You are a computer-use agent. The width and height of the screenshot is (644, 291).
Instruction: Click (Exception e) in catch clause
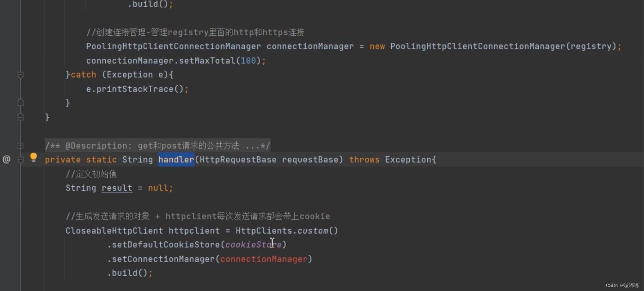[x=135, y=75]
